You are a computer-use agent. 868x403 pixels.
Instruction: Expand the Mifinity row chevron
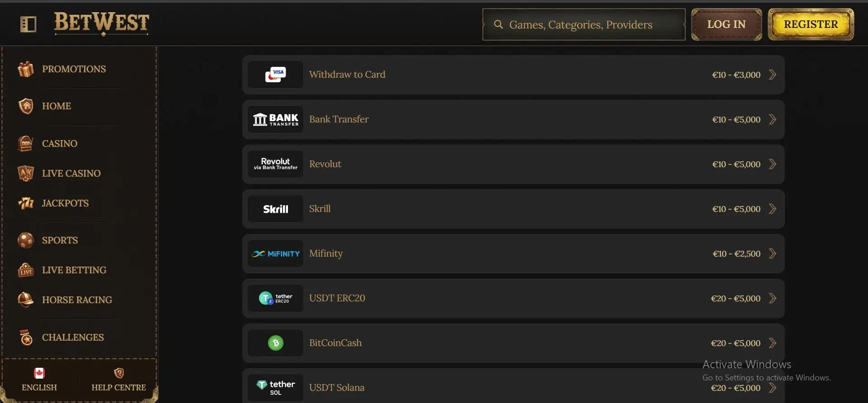pyautogui.click(x=773, y=253)
